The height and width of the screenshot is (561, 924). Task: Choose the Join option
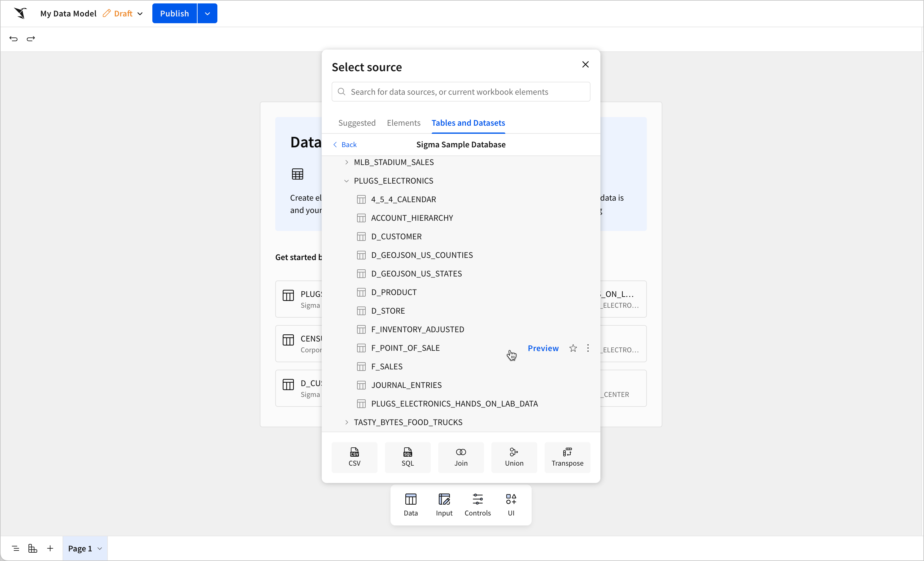pos(461,457)
